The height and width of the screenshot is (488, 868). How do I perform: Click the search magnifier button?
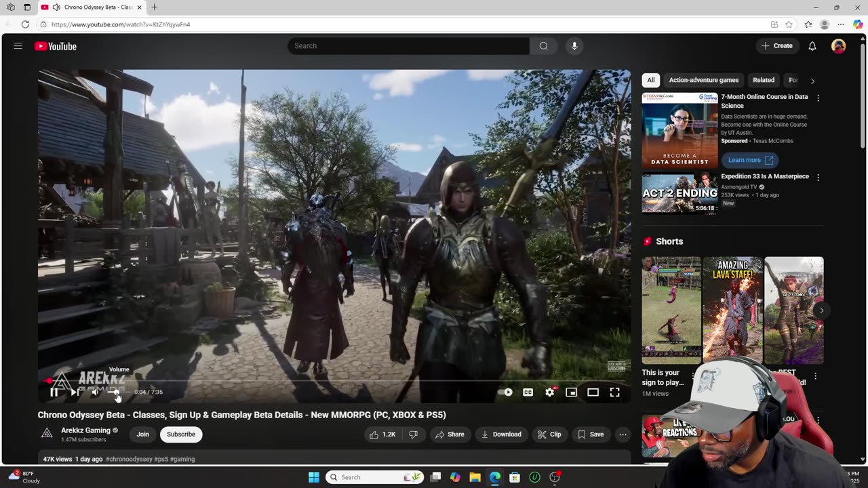tap(544, 46)
